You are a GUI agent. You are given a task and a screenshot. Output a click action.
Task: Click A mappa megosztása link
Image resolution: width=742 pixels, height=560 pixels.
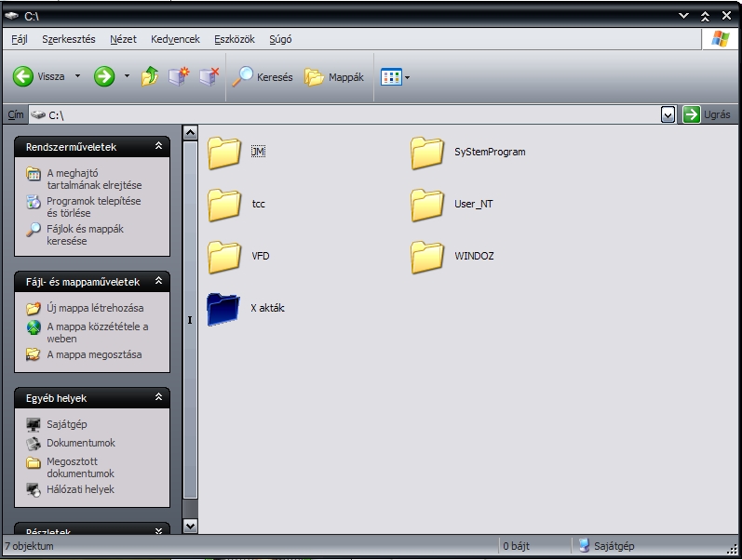(94, 354)
